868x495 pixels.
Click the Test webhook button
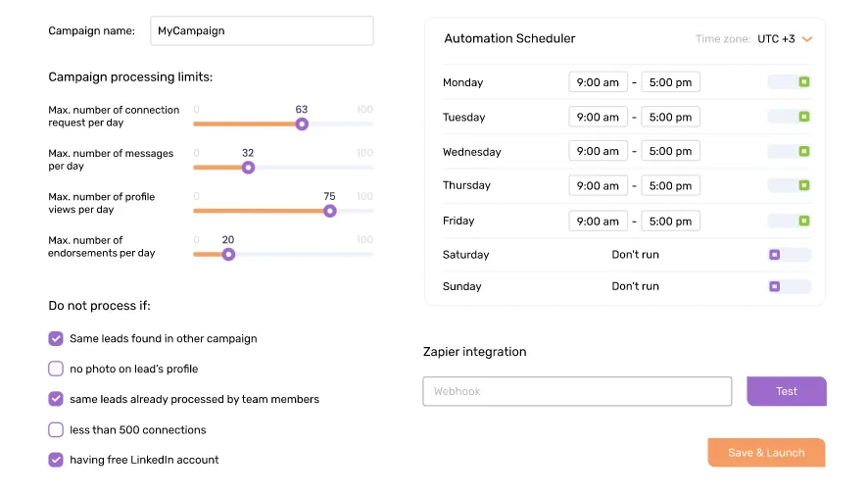(x=787, y=391)
